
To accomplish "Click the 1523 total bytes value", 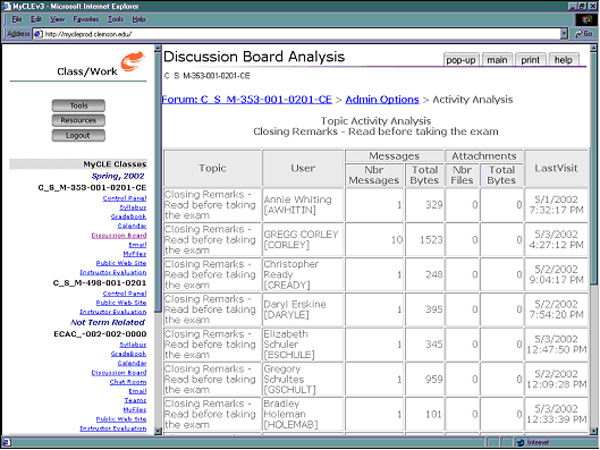I will (x=431, y=240).
